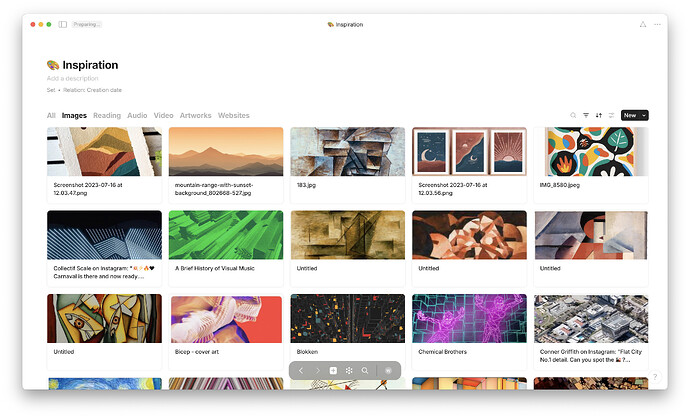The width and height of the screenshot is (690, 419).
Task: Open the three-dots more options menu
Action: [657, 24]
